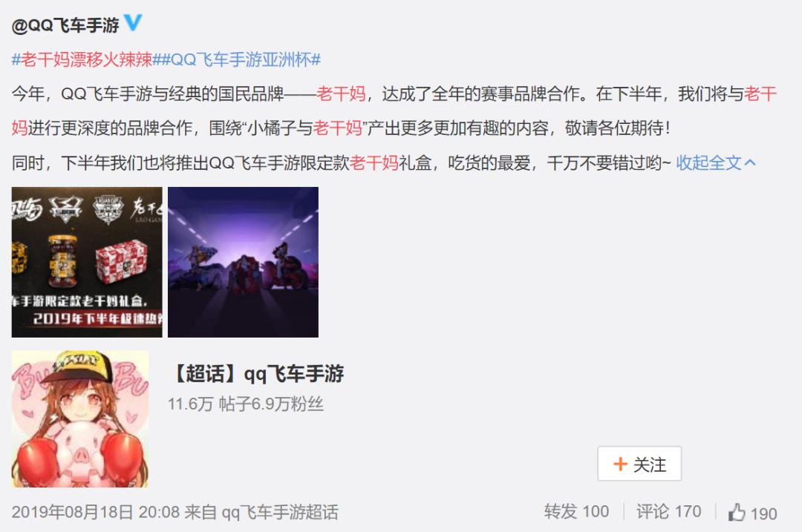Viewport: 802px width, 532px height.
Task: Click the thumbs-up like icon
Action: pos(737,512)
